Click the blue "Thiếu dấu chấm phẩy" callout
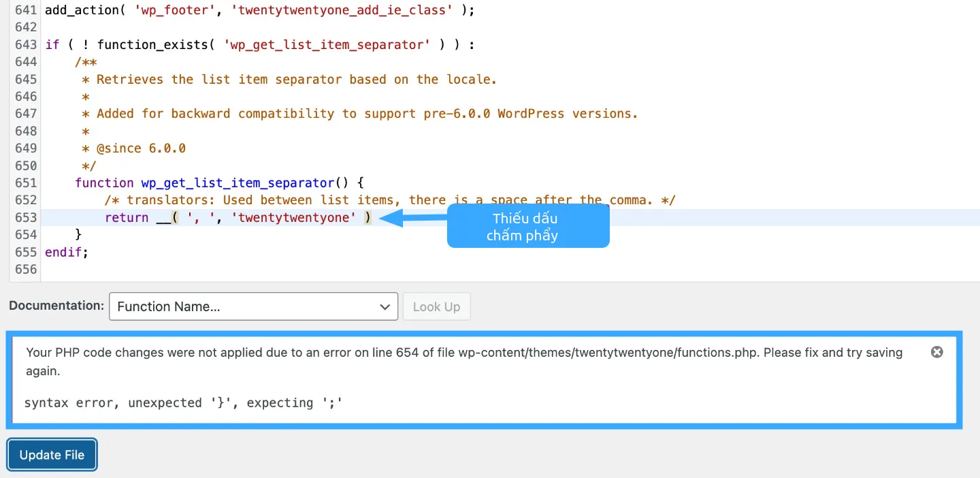The height and width of the screenshot is (478, 980). click(x=527, y=227)
